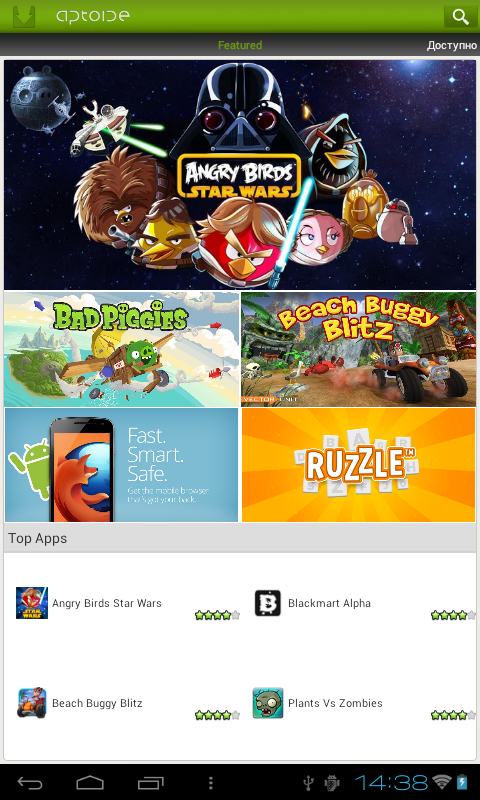Image resolution: width=480 pixels, height=800 pixels.
Task: Switch to the Доступно tab
Action: (452, 45)
